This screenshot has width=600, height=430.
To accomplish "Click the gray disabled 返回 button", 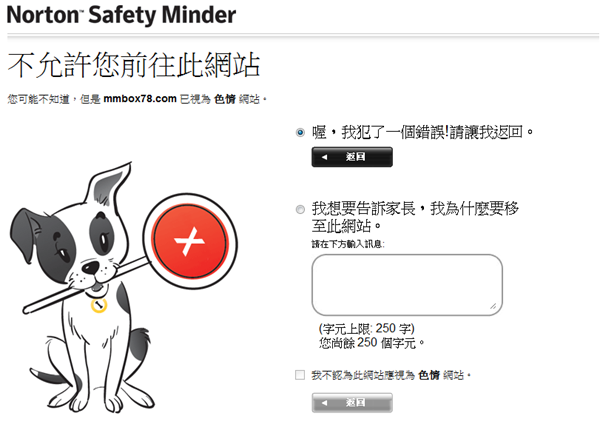I will 352,402.
